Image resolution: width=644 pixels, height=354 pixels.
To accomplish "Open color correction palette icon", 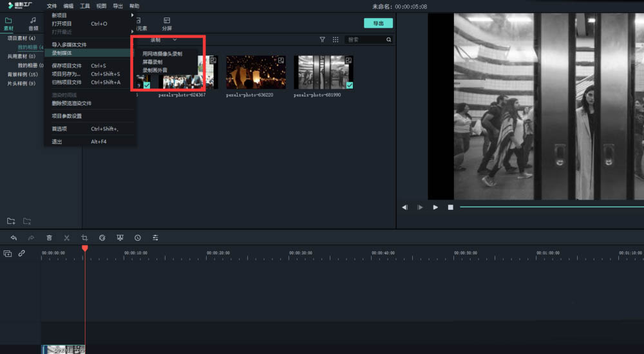I will click(x=102, y=238).
